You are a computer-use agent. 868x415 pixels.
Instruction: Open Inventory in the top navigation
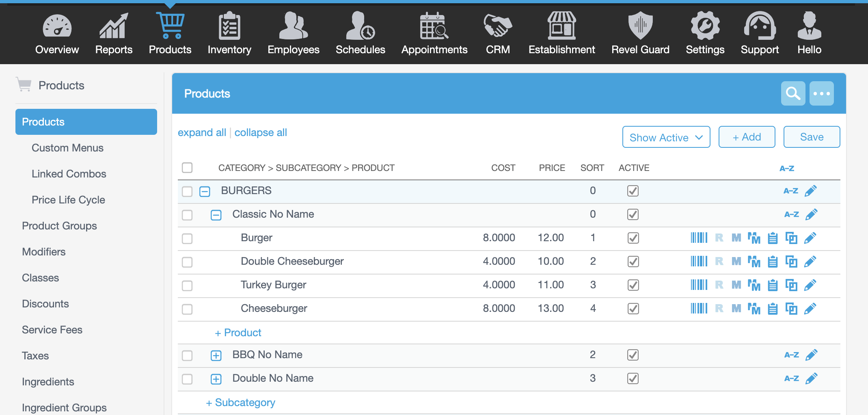coord(229,32)
